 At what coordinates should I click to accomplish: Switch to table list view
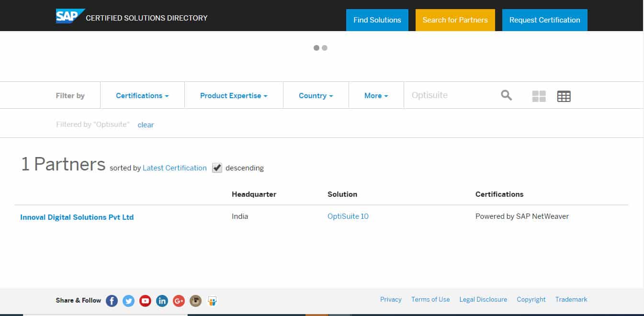pos(564,96)
